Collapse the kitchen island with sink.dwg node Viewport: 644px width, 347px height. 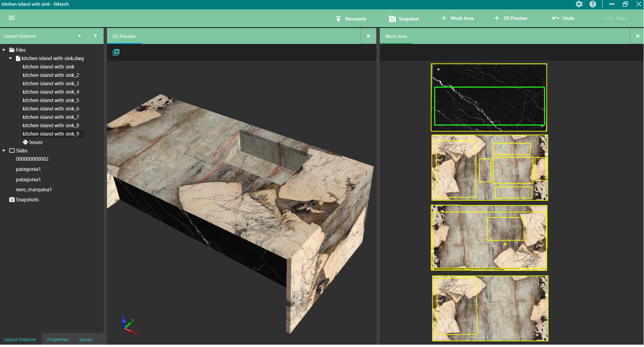pyautogui.click(x=10, y=58)
